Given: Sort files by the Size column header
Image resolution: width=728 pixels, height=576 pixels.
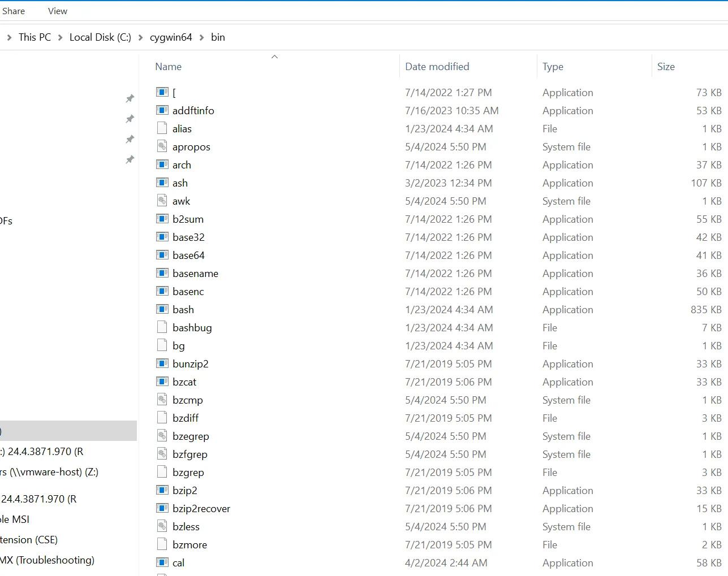Looking at the screenshot, I should (666, 66).
